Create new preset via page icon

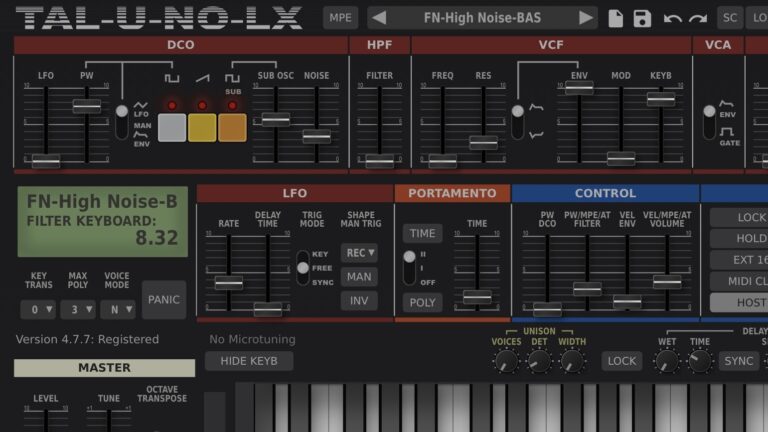click(x=616, y=19)
